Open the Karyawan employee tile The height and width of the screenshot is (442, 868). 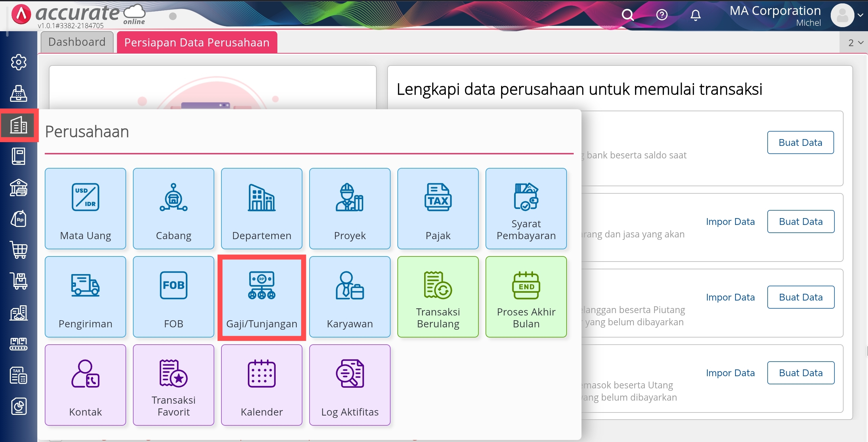(350, 297)
